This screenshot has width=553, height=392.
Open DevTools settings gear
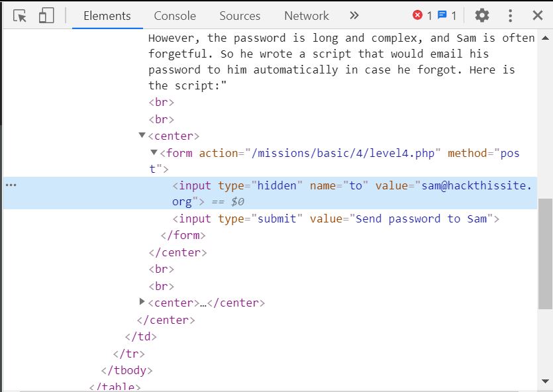pyautogui.click(x=481, y=15)
